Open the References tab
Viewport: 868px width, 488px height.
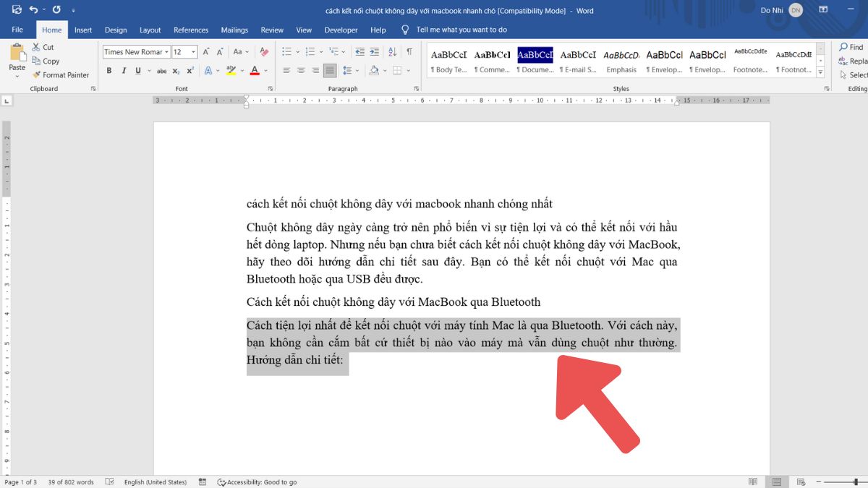191,30
